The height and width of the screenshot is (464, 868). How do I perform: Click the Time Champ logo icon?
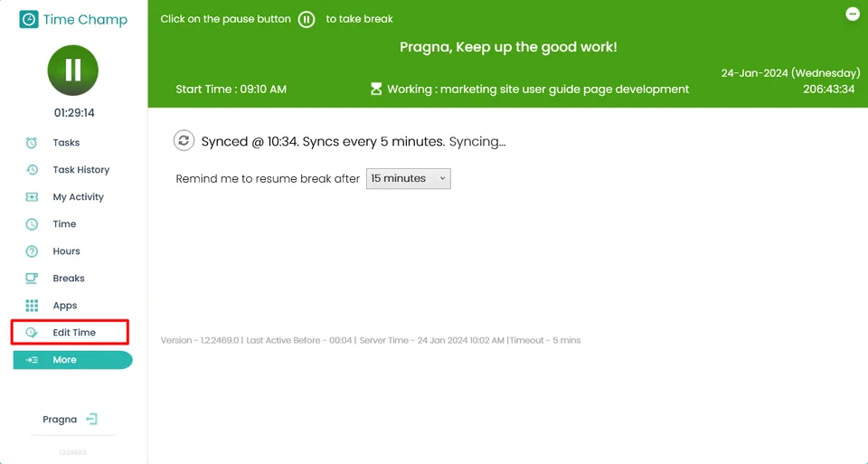(x=29, y=19)
